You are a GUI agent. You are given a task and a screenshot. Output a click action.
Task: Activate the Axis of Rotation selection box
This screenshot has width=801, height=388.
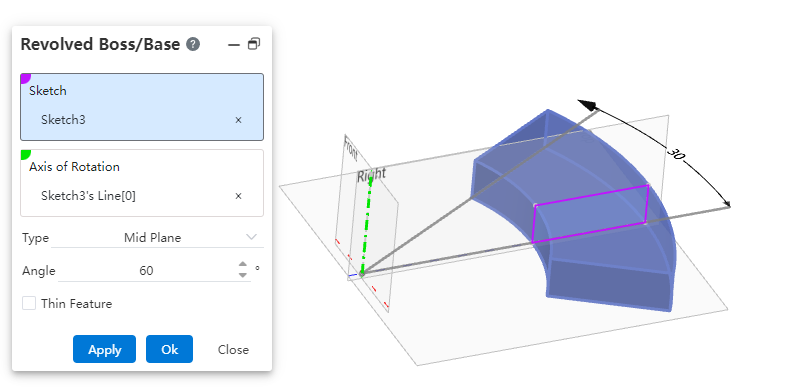(x=142, y=183)
